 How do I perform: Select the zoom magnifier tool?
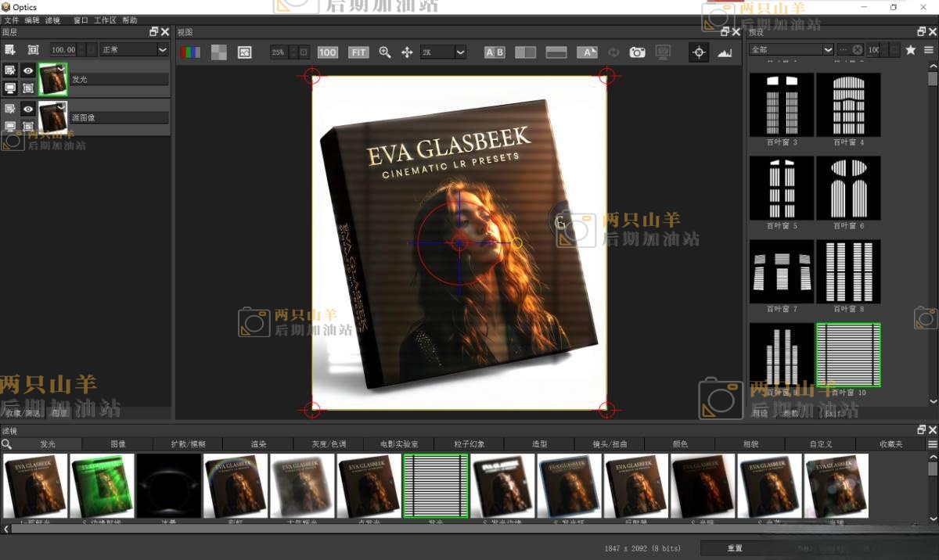pos(384,52)
